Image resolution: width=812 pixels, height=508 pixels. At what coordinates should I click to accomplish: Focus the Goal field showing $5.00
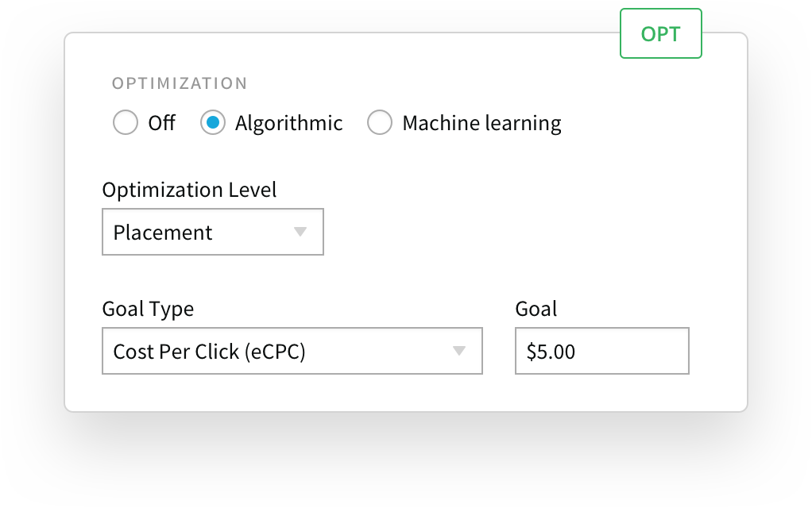(x=601, y=351)
